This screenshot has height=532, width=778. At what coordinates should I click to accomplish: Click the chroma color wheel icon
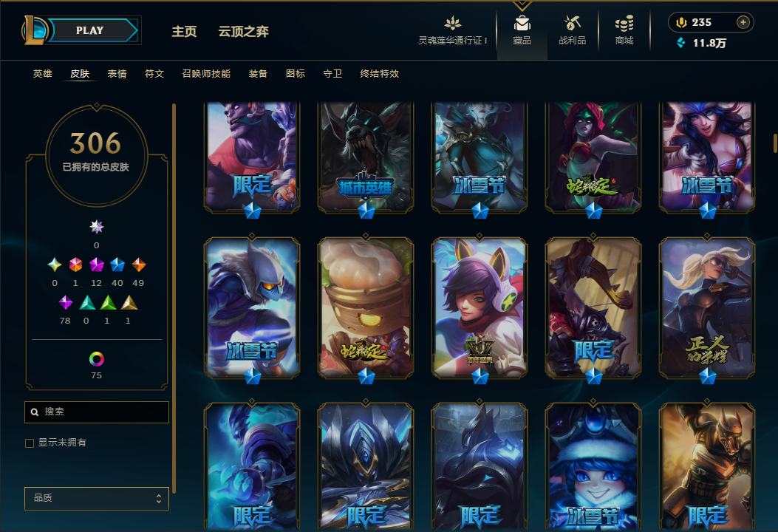click(x=96, y=359)
